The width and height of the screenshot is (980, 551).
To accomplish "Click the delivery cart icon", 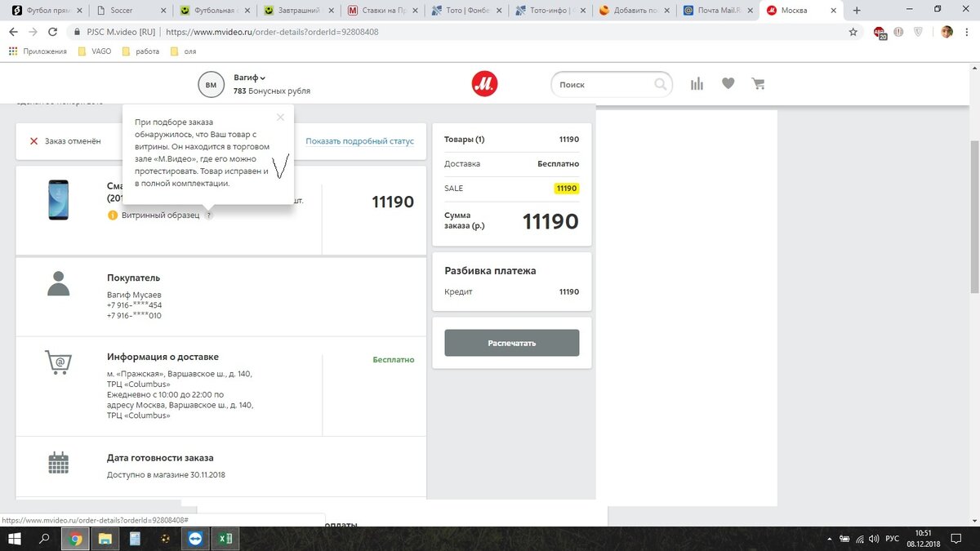I will coord(59,362).
